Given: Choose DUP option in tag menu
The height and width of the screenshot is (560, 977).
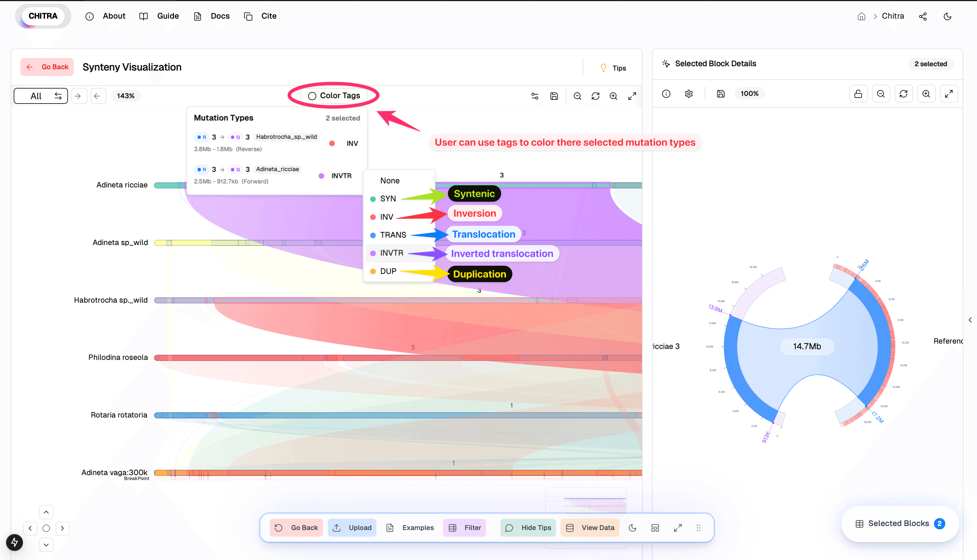Looking at the screenshot, I should tap(388, 271).
